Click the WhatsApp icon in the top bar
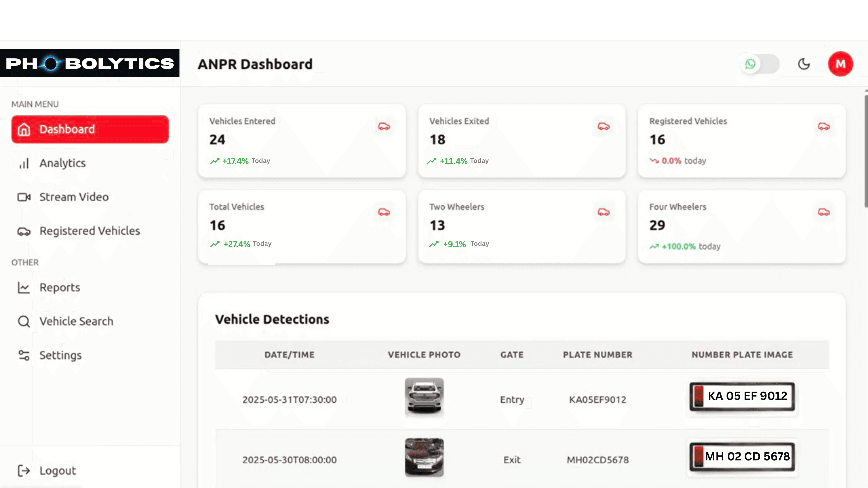The image size is (868, 488). coord(750,64)
